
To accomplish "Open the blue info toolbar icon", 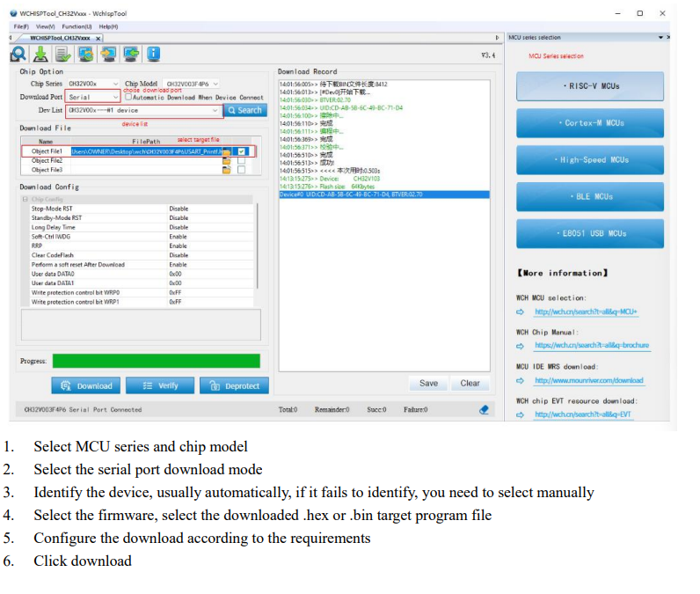I will pyautogui.click(x=153, y=55).
